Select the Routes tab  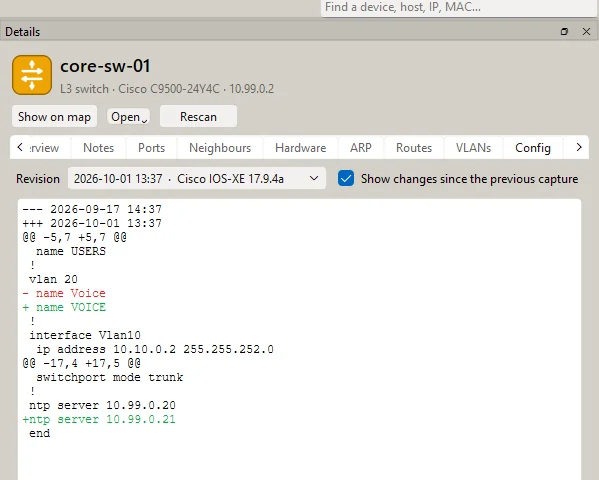pyautogui.click(x=414, y=148)
